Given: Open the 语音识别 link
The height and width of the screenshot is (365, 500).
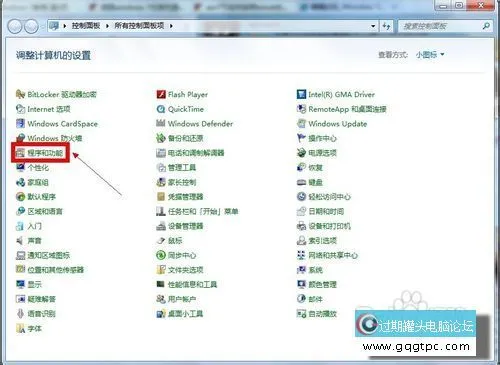Looking at the screenshot, I should pyautogui.click(x=41, y=314).
